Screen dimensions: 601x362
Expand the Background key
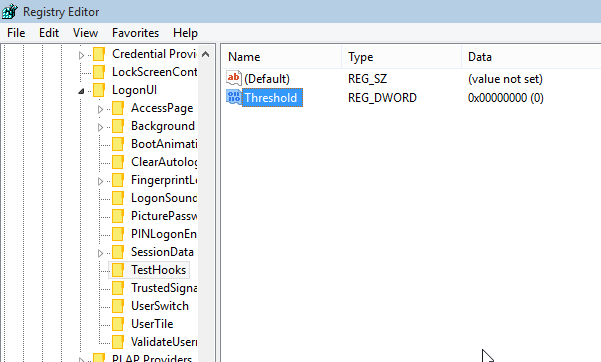pyautogui.click(x=100, y=127)
